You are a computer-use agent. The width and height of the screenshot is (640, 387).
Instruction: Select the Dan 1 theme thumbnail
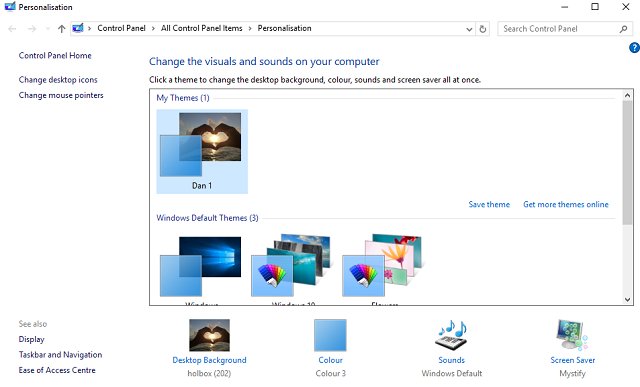click(x=202, y=151)
